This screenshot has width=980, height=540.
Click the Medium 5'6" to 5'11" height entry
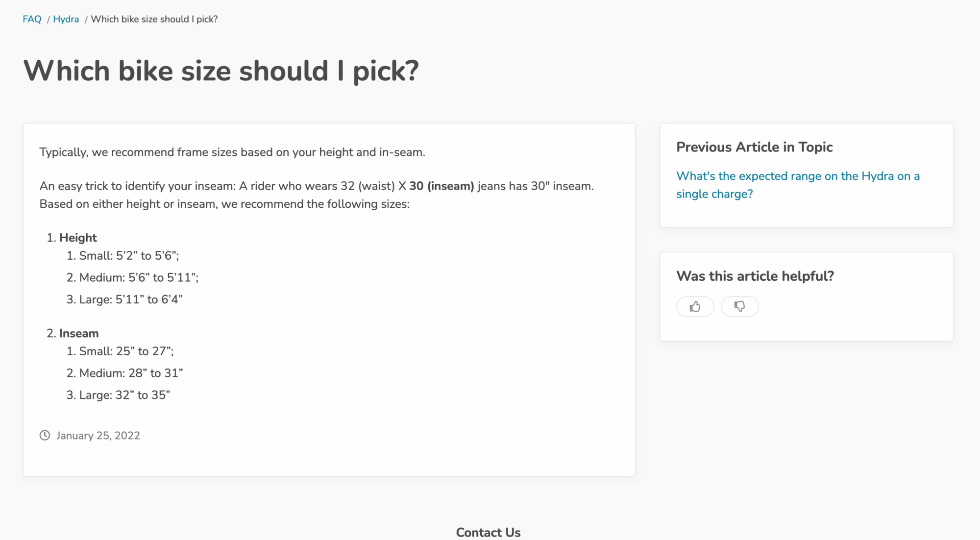pyautogui.click(x=139, y=277)
